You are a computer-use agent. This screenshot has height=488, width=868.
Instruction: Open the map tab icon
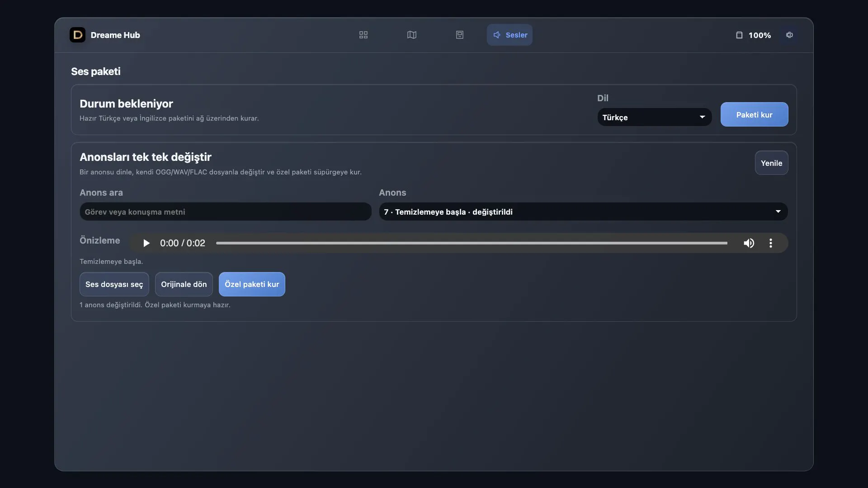(411, 35)
